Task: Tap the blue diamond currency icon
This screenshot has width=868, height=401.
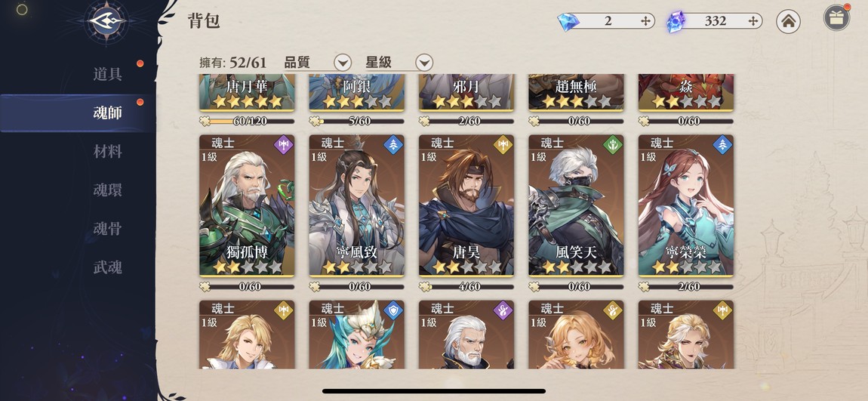Action: tap(568, 22)
